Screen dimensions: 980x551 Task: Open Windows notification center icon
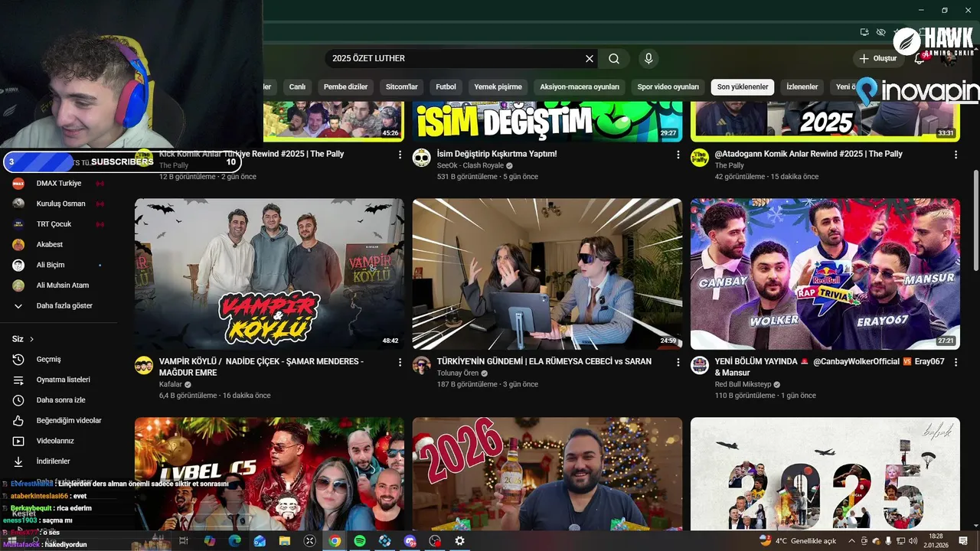963,541
